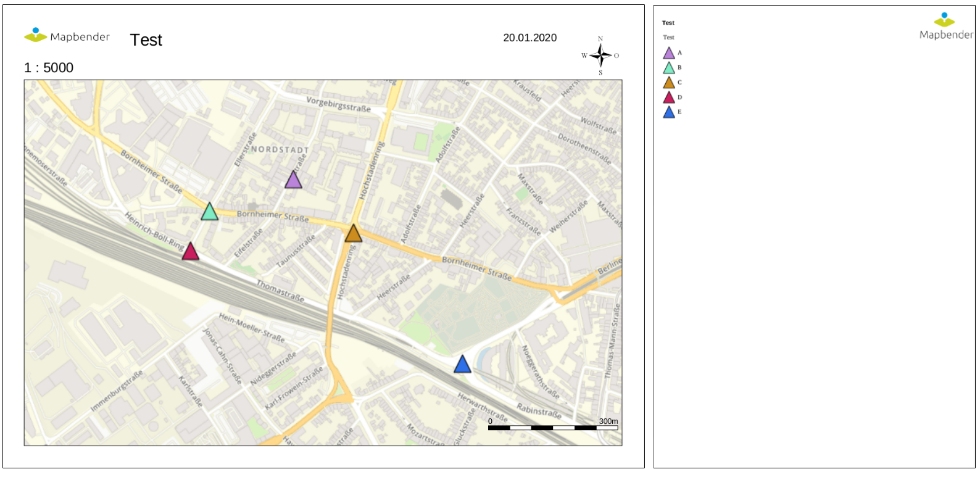Click the compass rose north arrow

coord(600,56)
